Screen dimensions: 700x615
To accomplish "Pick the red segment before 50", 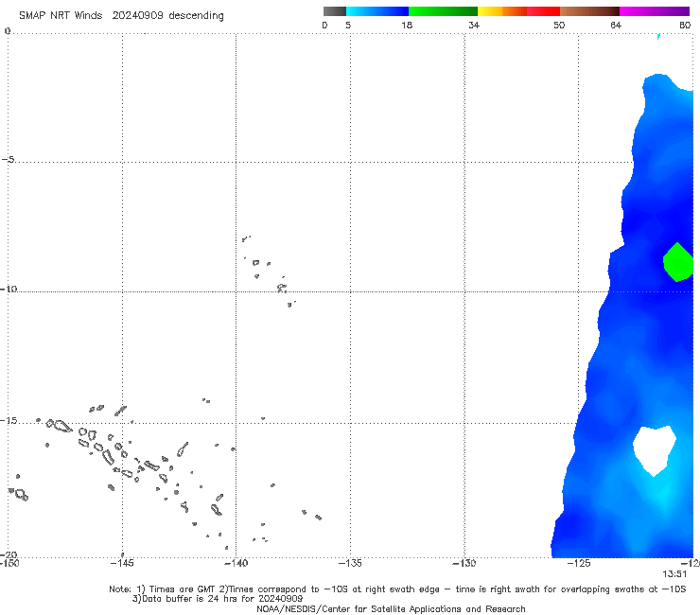I will (x=543, y=11).
